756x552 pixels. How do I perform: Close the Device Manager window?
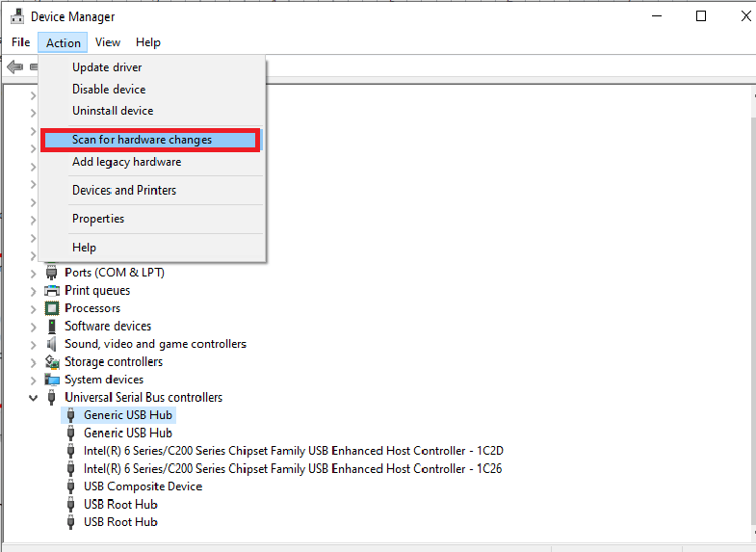coord(745,16)
